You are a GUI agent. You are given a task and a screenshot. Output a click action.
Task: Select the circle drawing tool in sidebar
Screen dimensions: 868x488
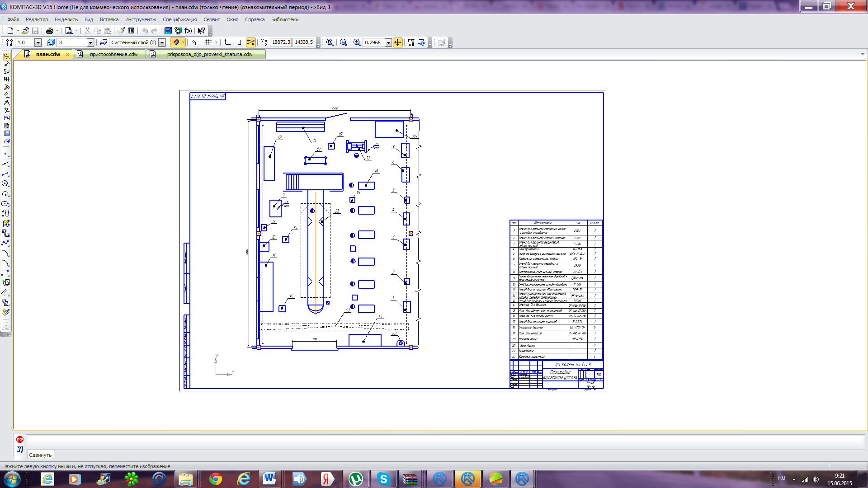click(x=5, y=183)
